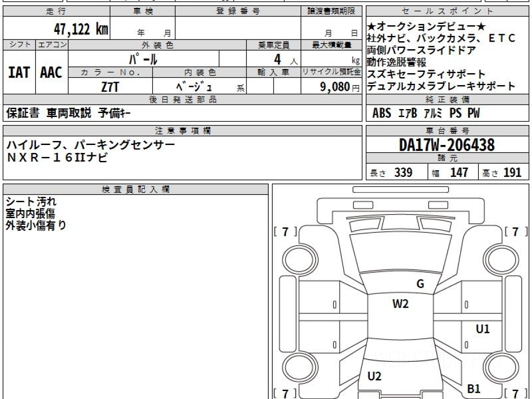Select the スズキセーフティサポート line
Image resolution: width=532 pixels, height=399 pixels.
426,74
